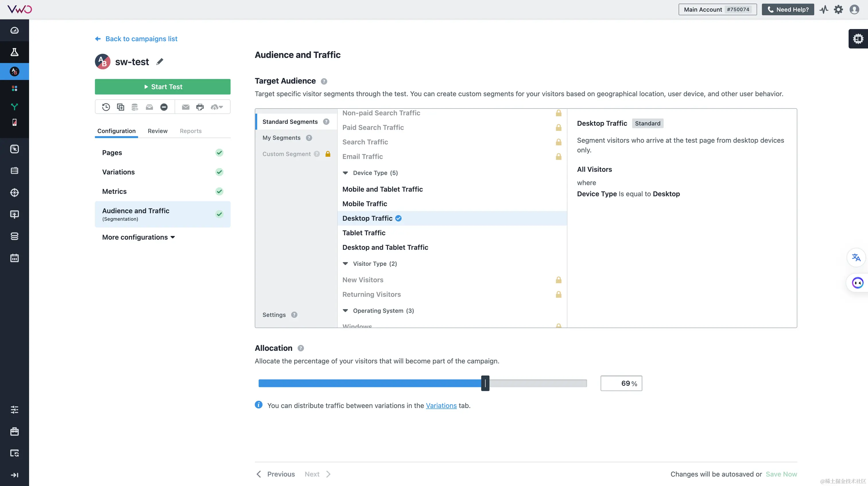
Task: Click the clone campaign icon
Action: click(x=121, y=107)
